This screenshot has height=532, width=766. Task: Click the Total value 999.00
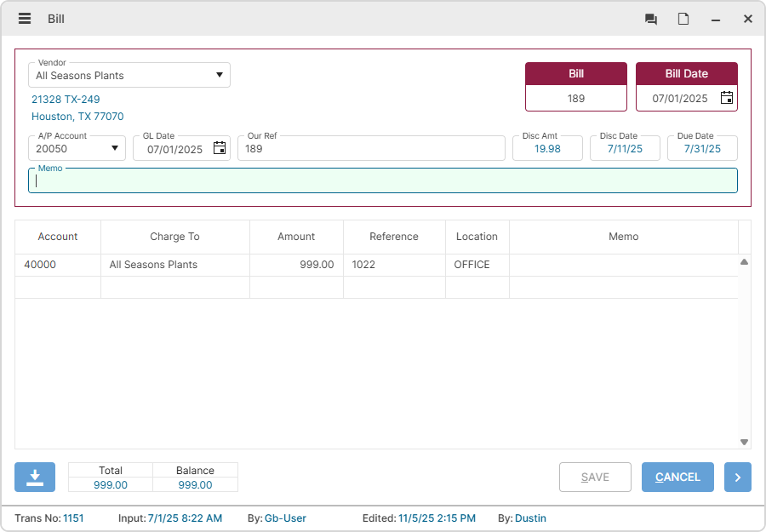pos(111,485)
